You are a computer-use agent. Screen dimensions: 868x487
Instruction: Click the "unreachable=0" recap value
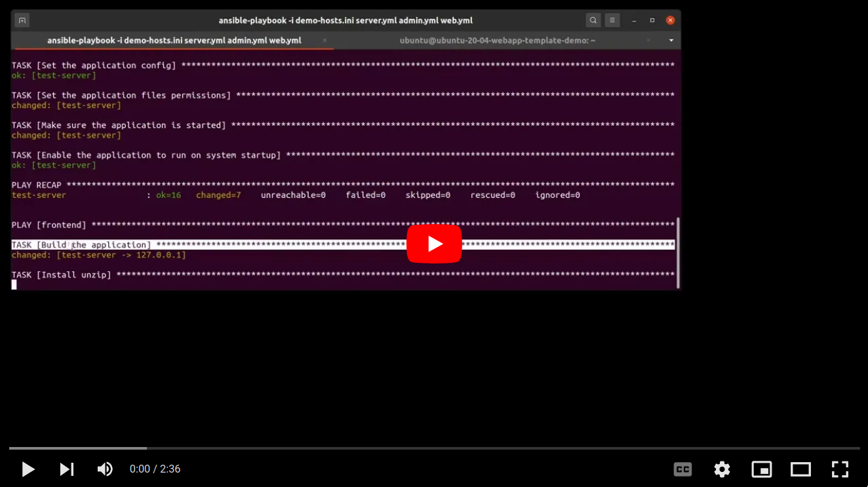[293, 195]
